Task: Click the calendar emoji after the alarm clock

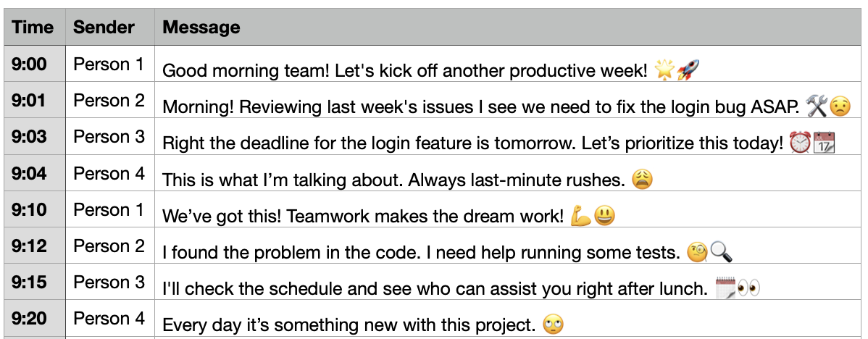Action: coord(824,143)
